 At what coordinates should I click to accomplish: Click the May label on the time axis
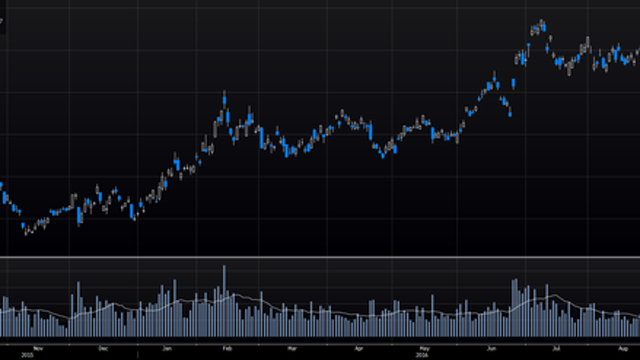pyautogui.click(x=424, y=349)
